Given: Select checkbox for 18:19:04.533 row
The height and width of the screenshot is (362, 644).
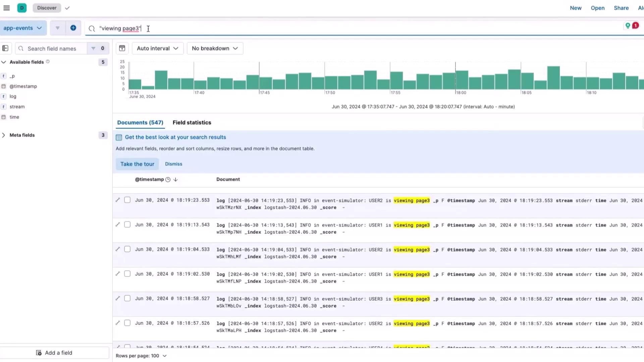Looking at the screenshot, I should 127,249.
